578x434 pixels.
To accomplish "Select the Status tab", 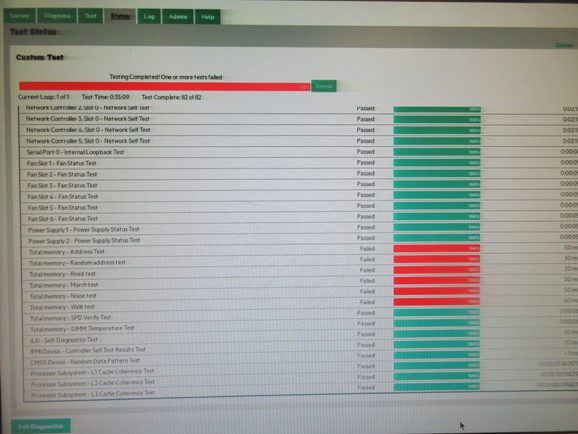I will click(x=120, y=16).
